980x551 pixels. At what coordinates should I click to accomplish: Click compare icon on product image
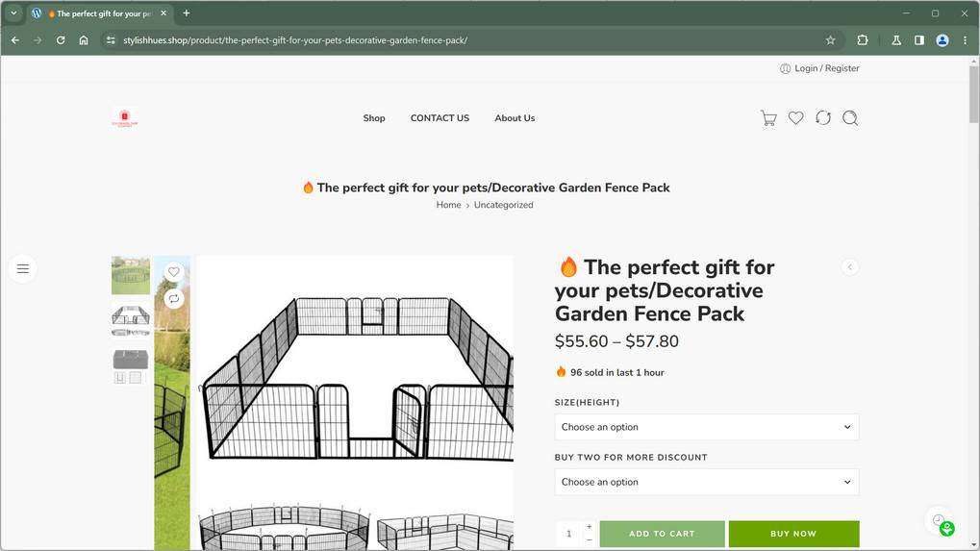click(174, 298)
